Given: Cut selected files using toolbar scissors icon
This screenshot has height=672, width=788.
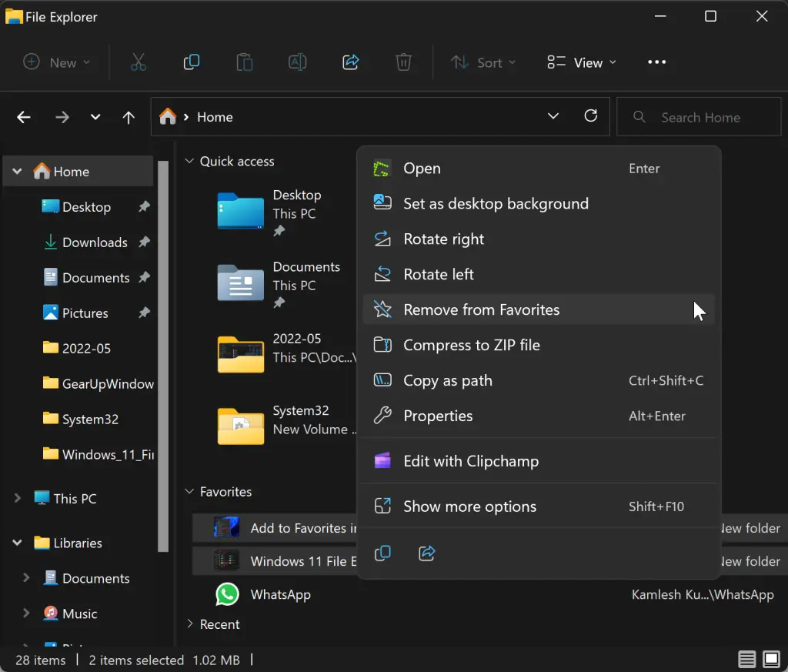Looking at the screenshot, I should [x=139, y=62].
